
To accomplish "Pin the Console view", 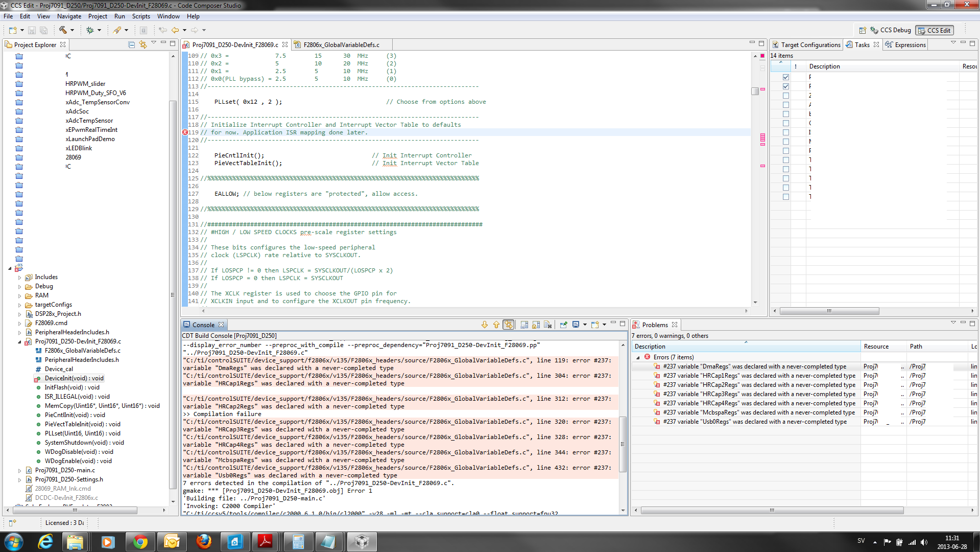I will tap(564, 325).
